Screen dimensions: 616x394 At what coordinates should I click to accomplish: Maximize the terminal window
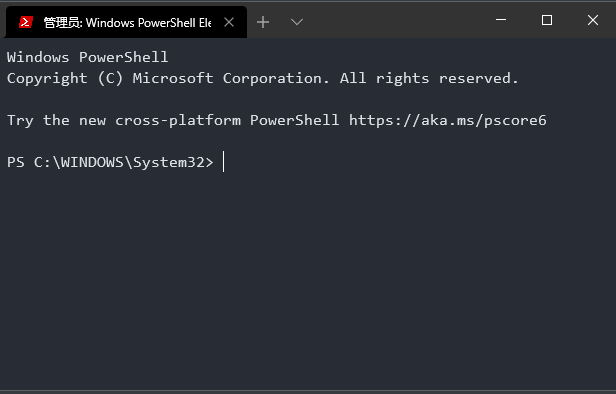pos(547,20)
